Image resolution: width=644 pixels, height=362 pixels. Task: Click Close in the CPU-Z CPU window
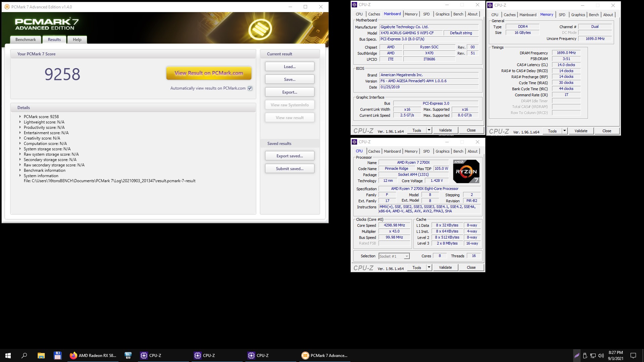point(471,267)
